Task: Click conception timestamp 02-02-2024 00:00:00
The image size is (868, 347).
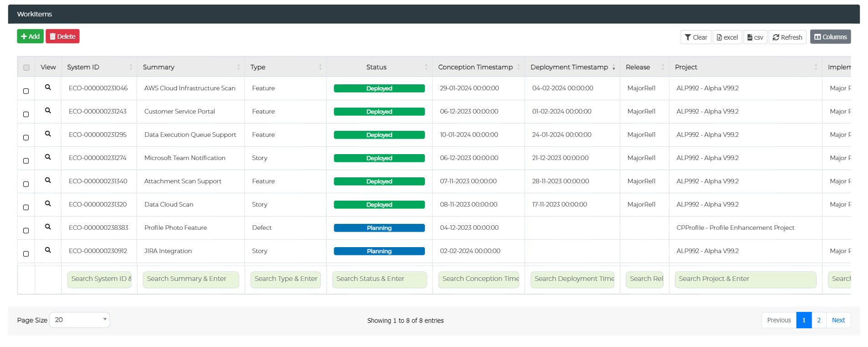Action: 470,251
